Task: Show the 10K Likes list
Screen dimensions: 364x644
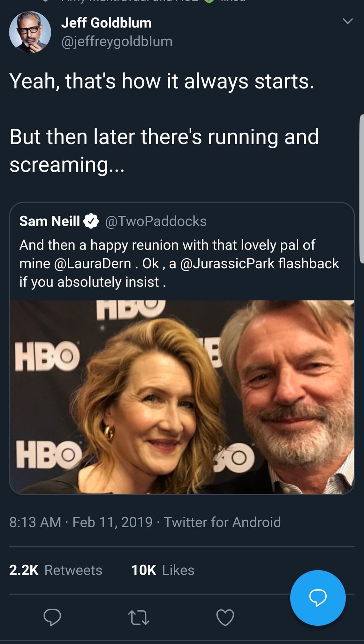Action: click(163, 570)
